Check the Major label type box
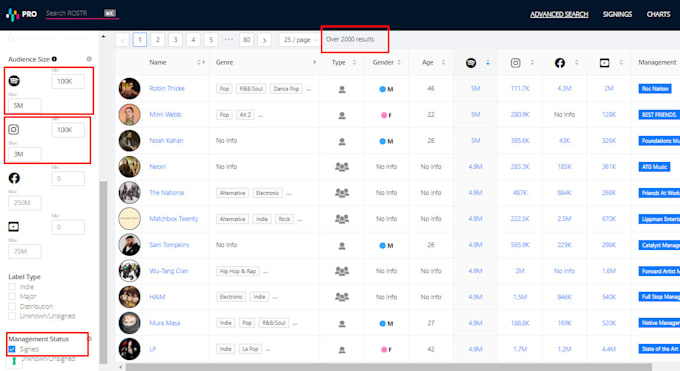 tap(12, 296)
